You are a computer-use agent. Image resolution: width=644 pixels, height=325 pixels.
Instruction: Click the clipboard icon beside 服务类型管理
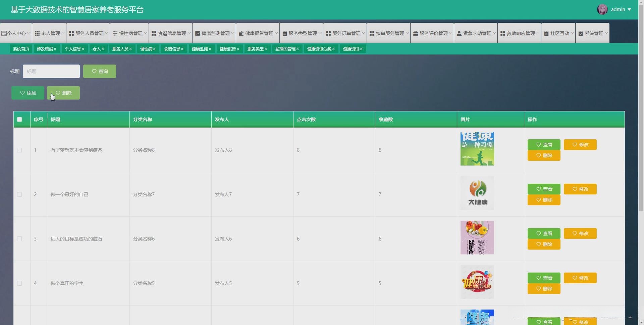tap(285, 33)
